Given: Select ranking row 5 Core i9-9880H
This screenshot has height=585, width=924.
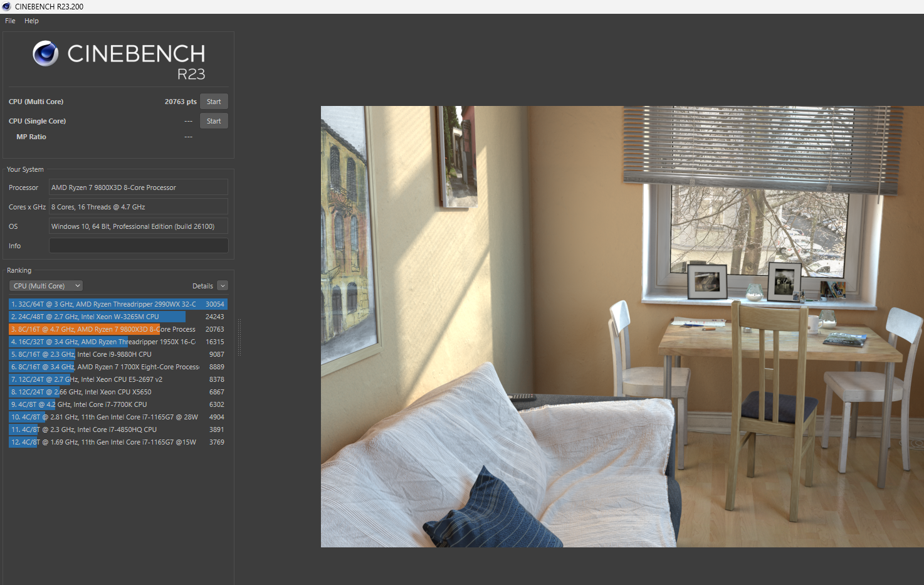Looking at the screenshot, I should pyautogui.click(x=118, y=354).
